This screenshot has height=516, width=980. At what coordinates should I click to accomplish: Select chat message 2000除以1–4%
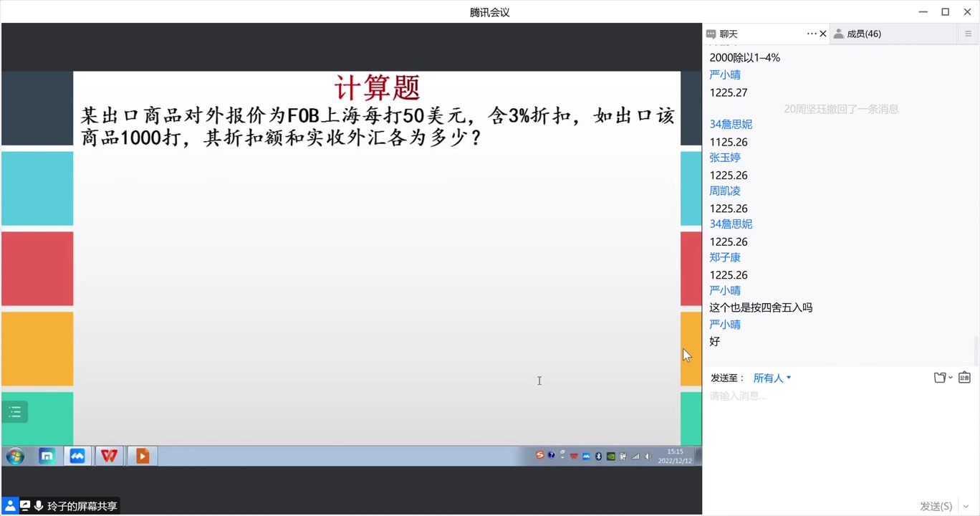tap(745, 57)
